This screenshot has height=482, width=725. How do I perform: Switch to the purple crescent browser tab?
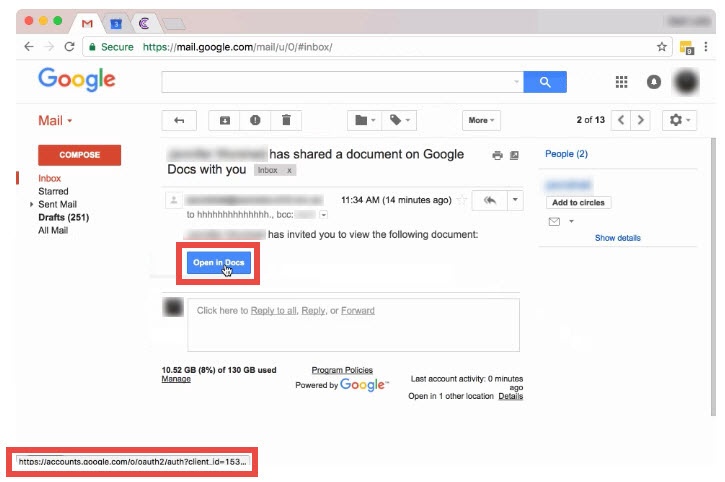point(144,23)
